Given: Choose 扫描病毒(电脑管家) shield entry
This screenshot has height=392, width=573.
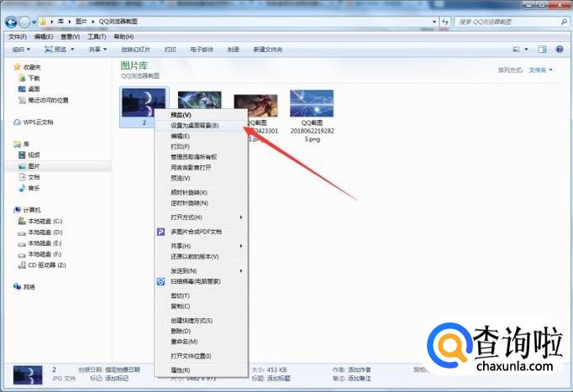Looking at the screenshot, I should pos(200,281).
